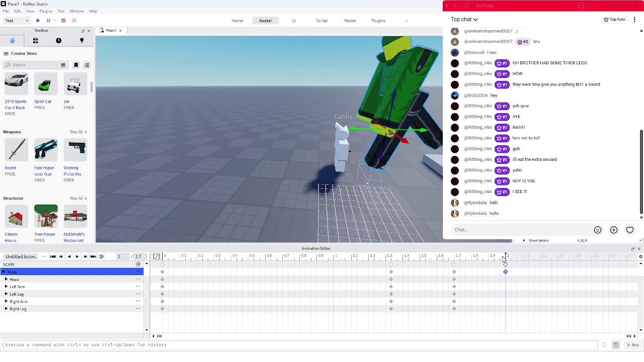Open the Top chat dropdown

[464, 19]
